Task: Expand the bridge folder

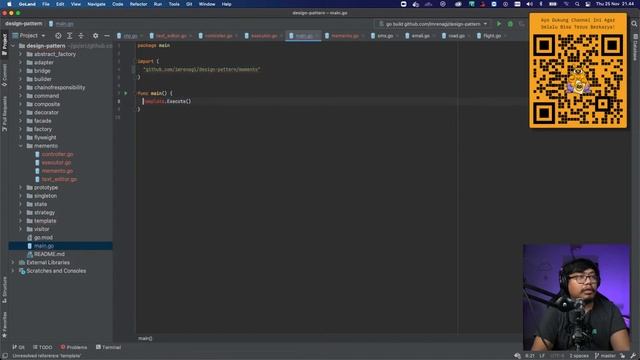Action: (x=20, y=71)
